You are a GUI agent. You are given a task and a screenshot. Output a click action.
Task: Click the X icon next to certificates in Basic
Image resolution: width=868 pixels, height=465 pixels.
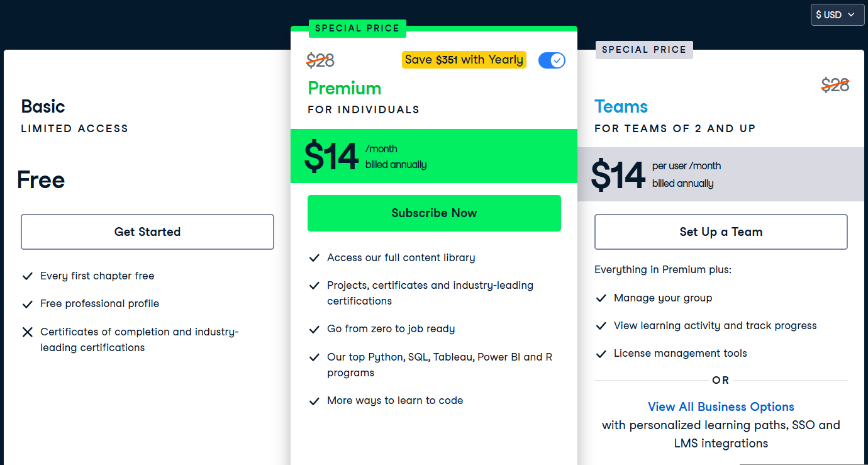coord(27,332)
